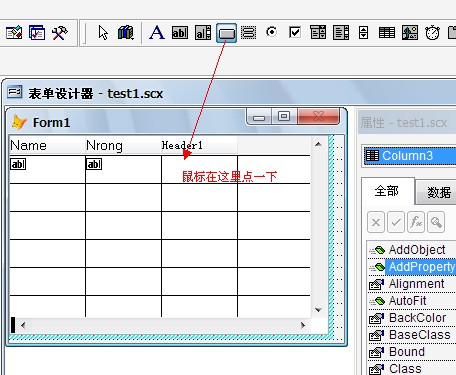Select the AddProperty method row

[x=412, y=267]
